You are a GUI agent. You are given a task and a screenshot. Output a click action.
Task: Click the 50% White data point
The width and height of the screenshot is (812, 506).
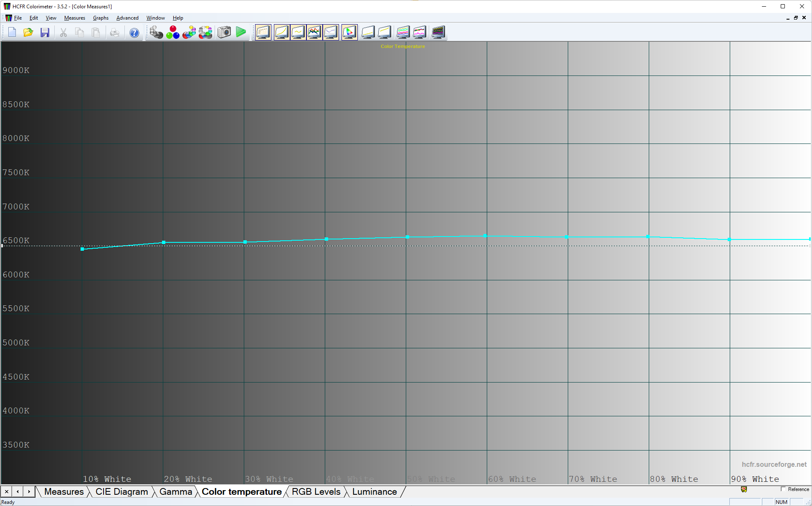point(407,237)
